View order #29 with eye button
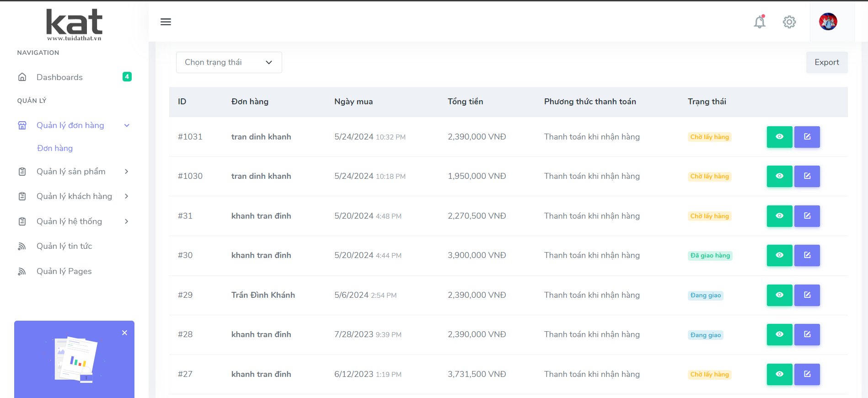 click(x=780, y=295)
